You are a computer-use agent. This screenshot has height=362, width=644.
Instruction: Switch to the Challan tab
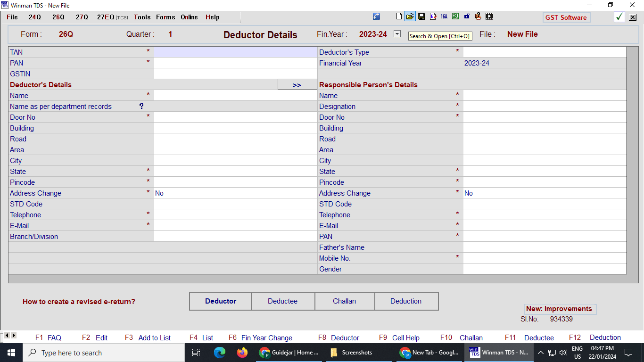(x=344, y=301)
